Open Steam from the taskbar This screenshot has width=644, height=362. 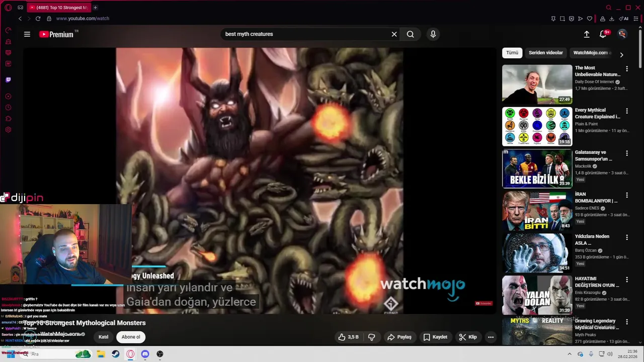pos(116,354)
